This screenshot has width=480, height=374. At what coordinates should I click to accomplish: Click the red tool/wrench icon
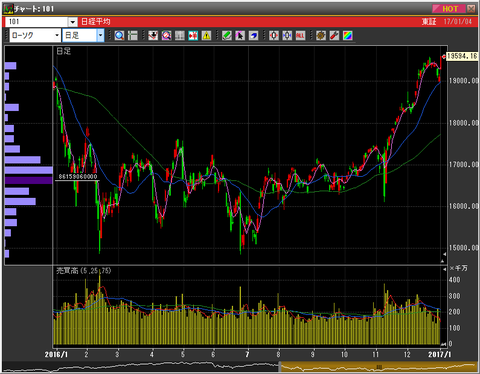pos(334,35)
